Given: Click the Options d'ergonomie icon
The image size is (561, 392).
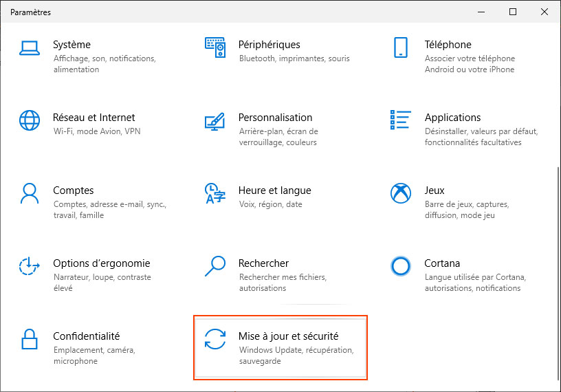Looking at the screenshot, I should coord(30,267).
